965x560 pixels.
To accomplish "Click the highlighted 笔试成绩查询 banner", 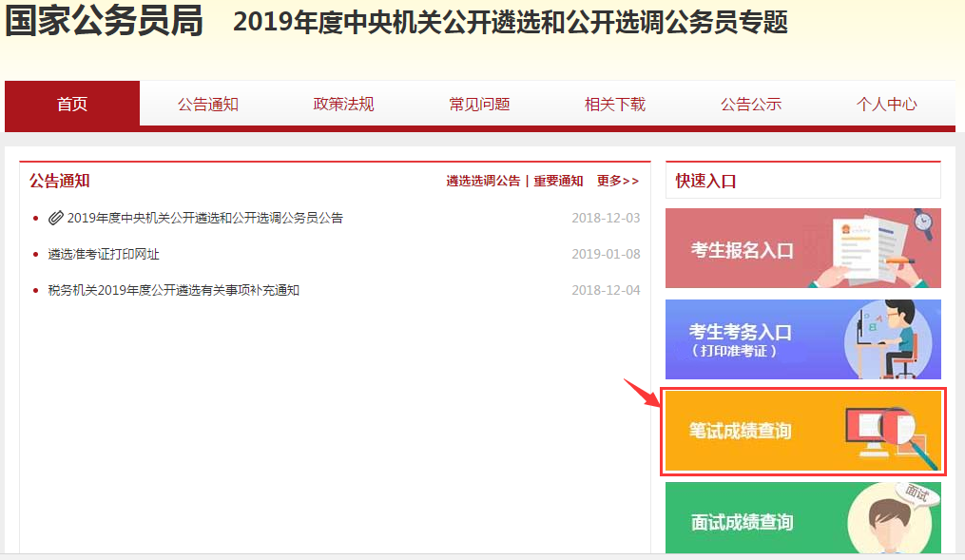I will pos(801,430).
